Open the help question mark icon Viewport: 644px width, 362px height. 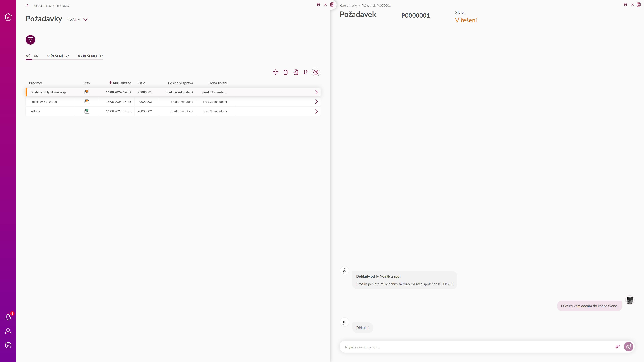[8, 345]
